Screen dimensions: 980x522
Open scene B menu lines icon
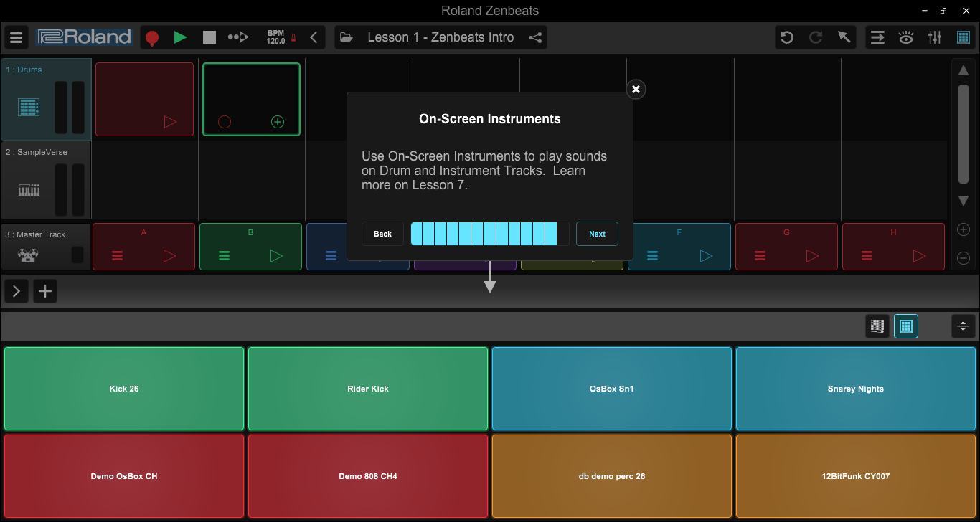(225, 255)
